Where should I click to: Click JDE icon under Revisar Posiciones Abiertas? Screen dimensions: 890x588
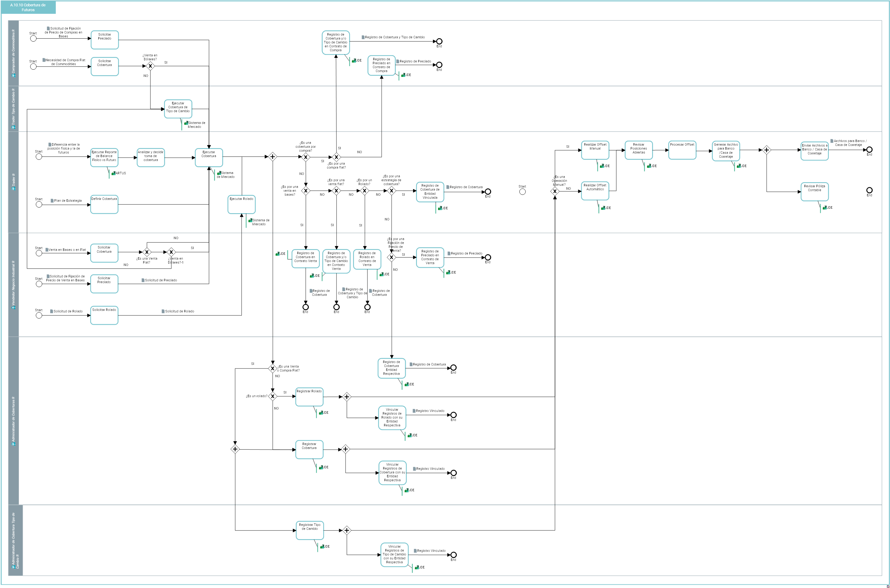[x=649, y=166]
